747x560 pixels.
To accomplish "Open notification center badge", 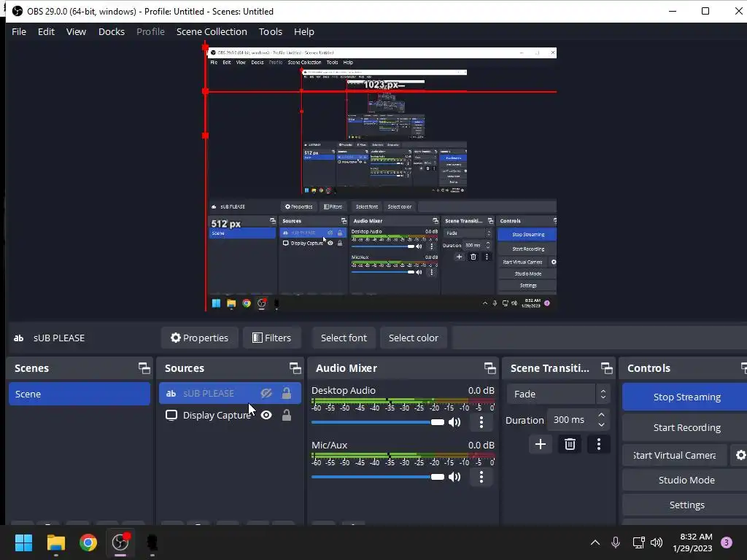I will point(727,542).
